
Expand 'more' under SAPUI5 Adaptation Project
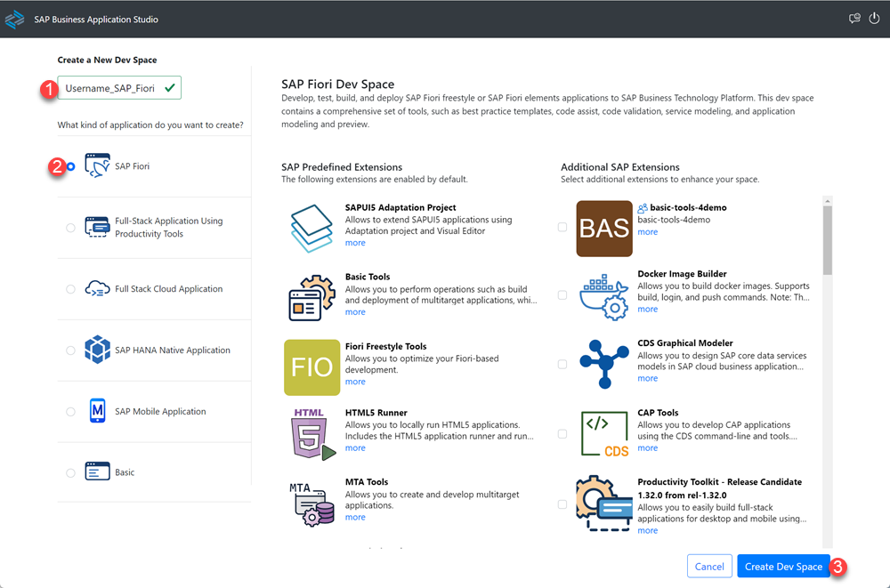(x=355, y=243)
